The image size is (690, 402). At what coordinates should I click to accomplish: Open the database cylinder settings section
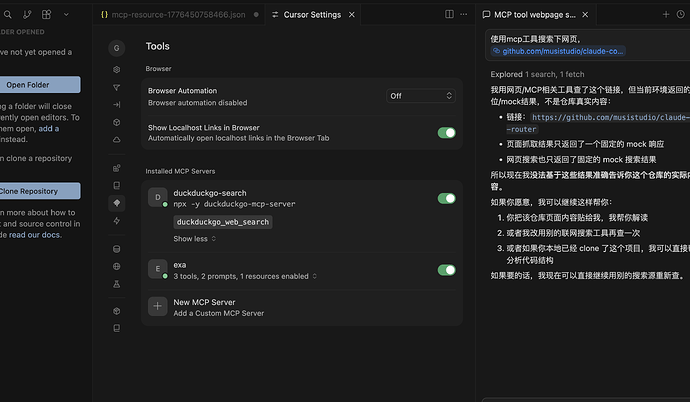point(117,249)
